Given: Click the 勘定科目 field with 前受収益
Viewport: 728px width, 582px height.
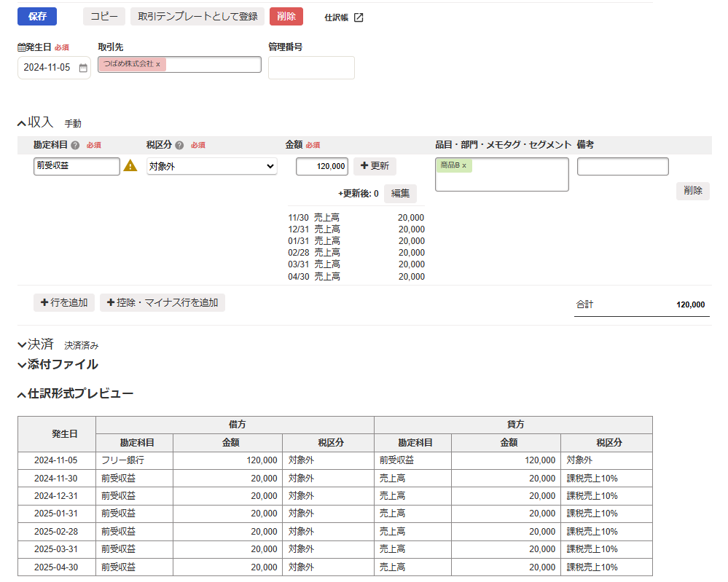Looking at the screenshot, I should (77, 166).
